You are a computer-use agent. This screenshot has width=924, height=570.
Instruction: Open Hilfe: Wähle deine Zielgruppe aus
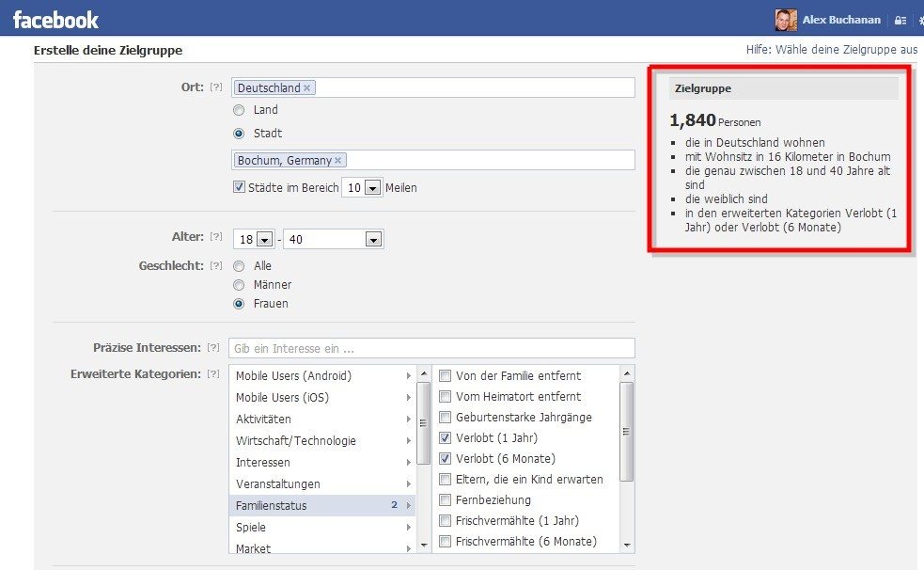[x=832, y=50]
